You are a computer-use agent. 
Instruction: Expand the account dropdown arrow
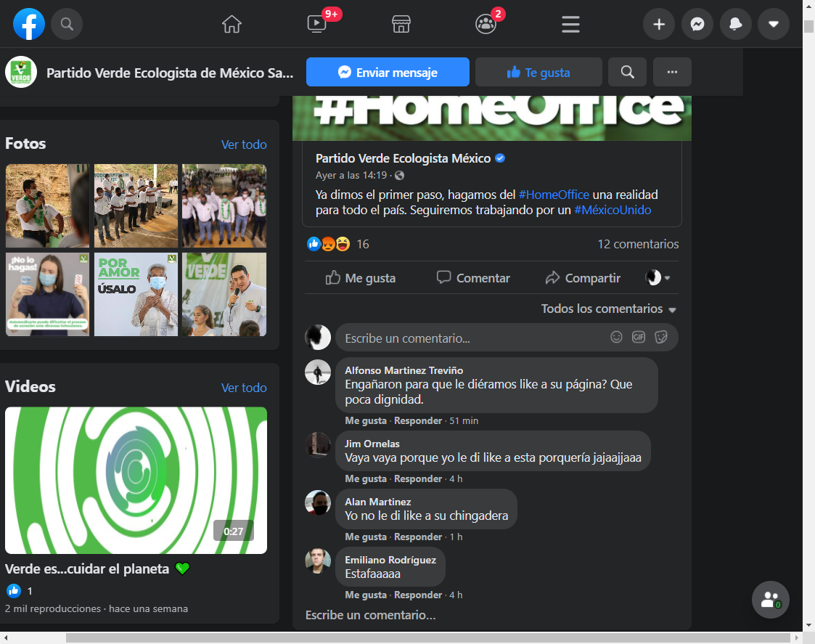774,24
